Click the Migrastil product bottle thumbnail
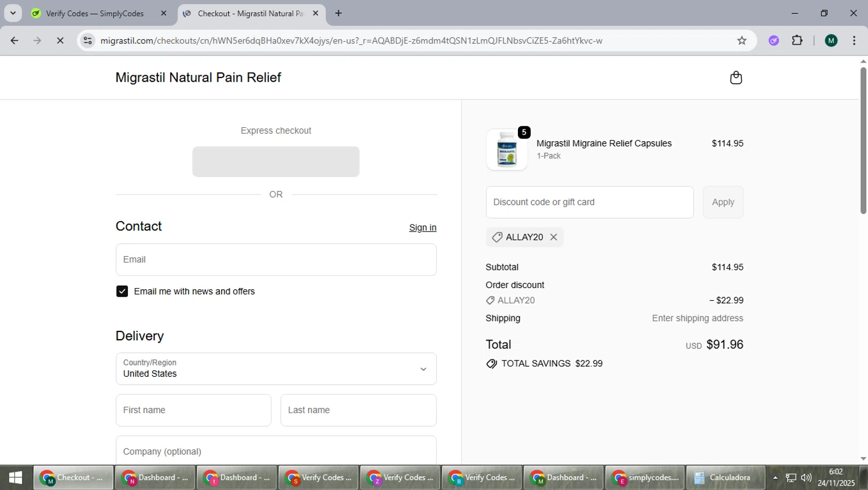The image size is (868, 490). point(507,150)
